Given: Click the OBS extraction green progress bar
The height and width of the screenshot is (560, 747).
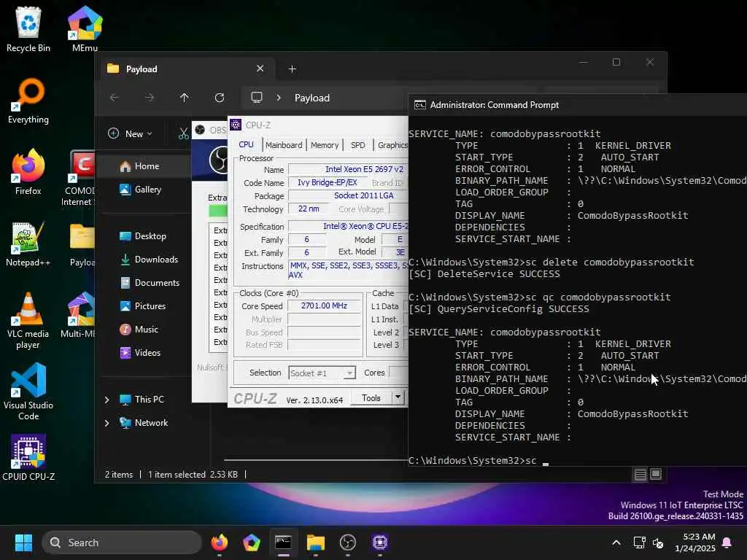Looking at the screenshot, I should click(218, 210).
